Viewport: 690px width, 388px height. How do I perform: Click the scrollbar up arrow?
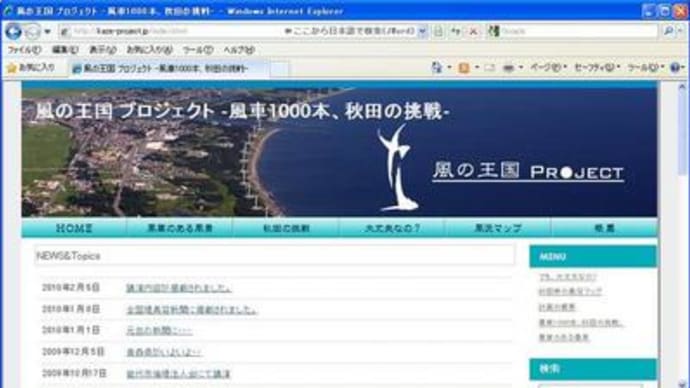tap(682, 87)
